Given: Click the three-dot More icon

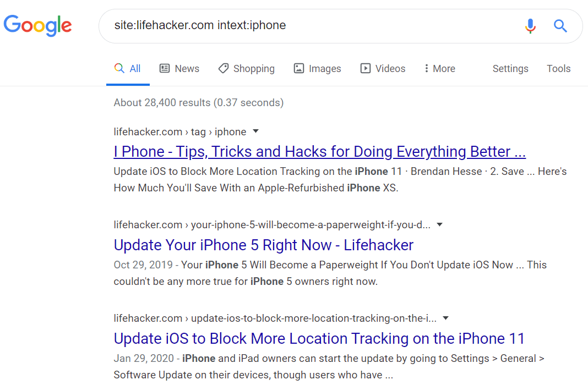Looking at the screenshot, I should click(428, 68).
